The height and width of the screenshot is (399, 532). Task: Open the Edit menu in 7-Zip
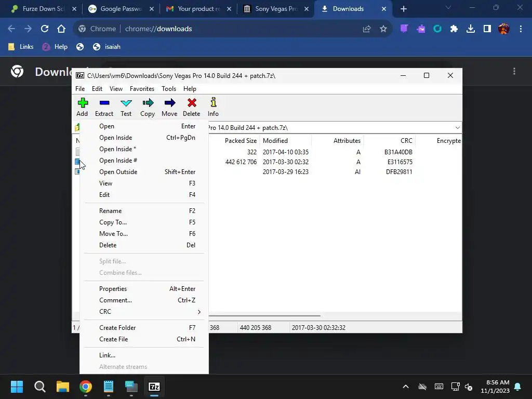(97, 89)
